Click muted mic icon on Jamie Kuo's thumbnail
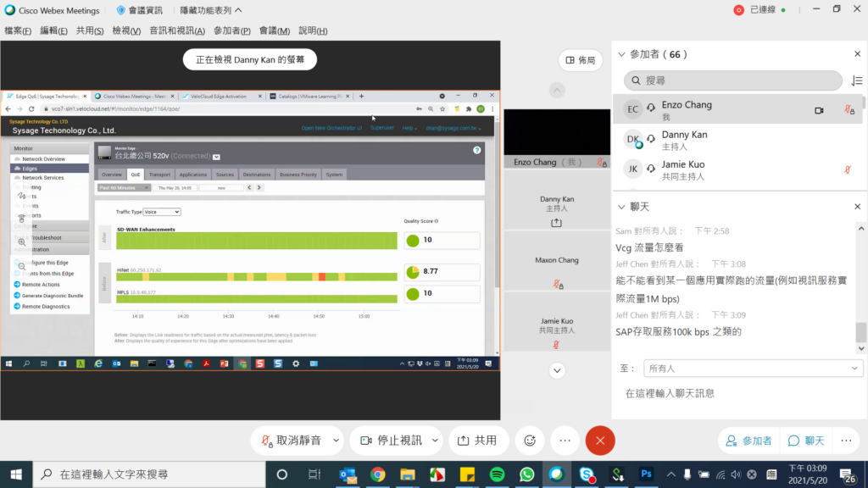Image resolution: width=868 pixels, height=488 pixels. point(556,345)
